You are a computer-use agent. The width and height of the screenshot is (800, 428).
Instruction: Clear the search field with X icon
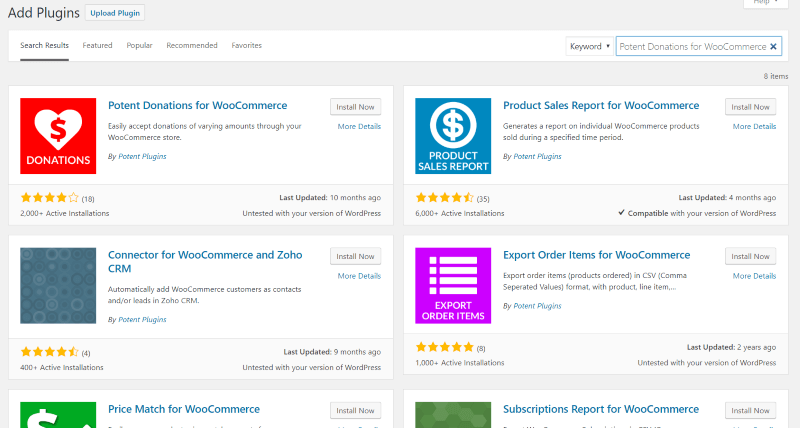(773, 46)
